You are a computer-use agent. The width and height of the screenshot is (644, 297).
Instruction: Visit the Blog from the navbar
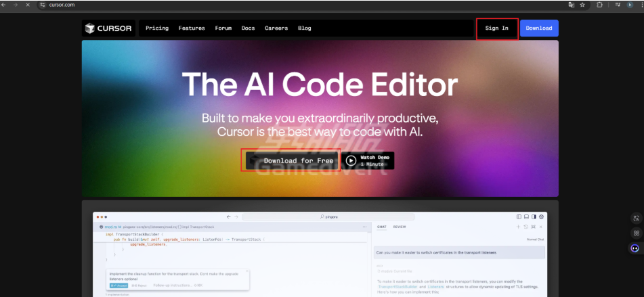click(x=305, y=28)
